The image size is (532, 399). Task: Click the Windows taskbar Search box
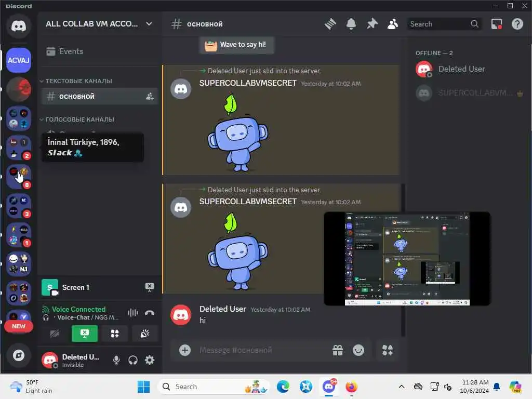[x=214, y=387]
